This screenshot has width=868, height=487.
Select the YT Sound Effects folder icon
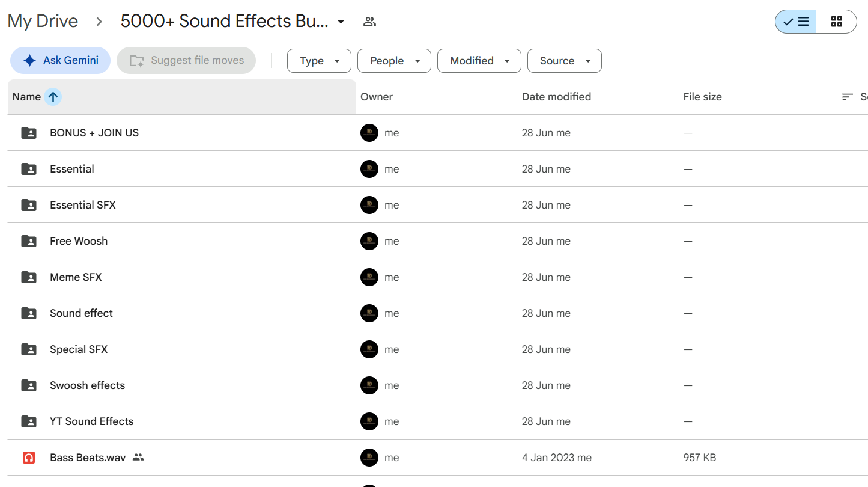[x=29, y=421]
